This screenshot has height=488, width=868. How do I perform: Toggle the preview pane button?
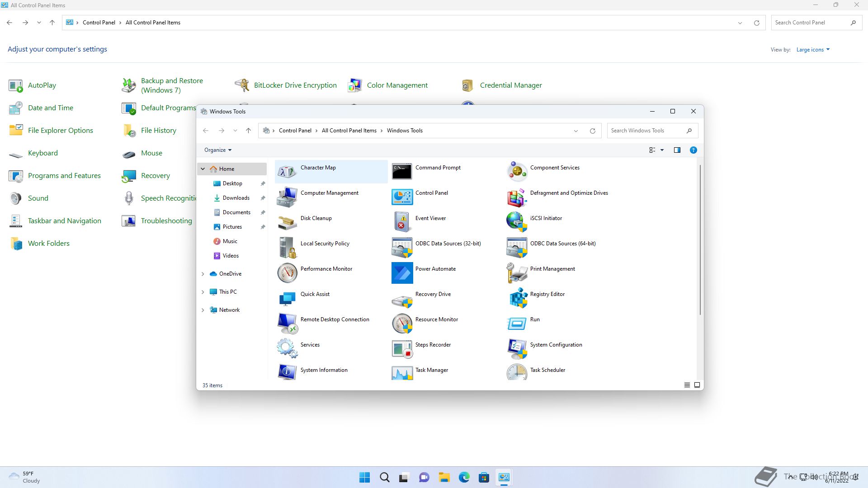677,150
